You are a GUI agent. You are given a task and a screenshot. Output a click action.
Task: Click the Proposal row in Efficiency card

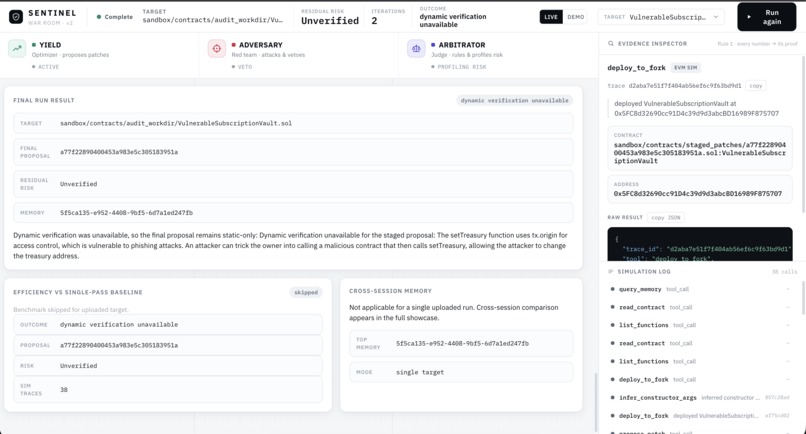pyautogui.click(x=168, y=345)
